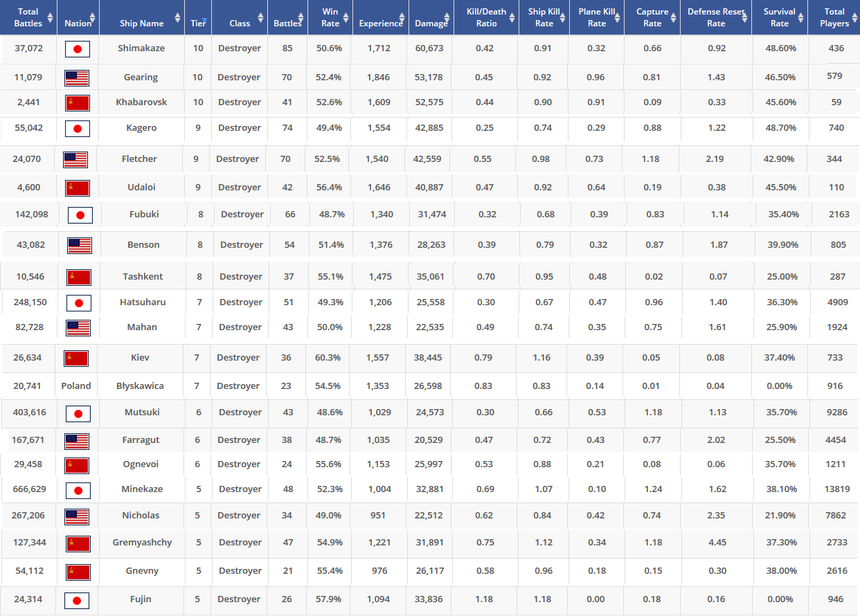
Task: Select the Minekaze ship name
Action: tap(141, 489)
